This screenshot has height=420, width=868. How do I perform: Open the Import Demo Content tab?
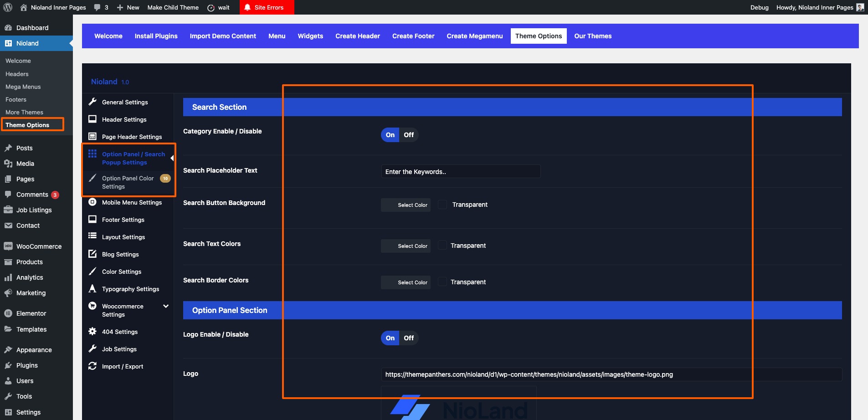point(223,36)
